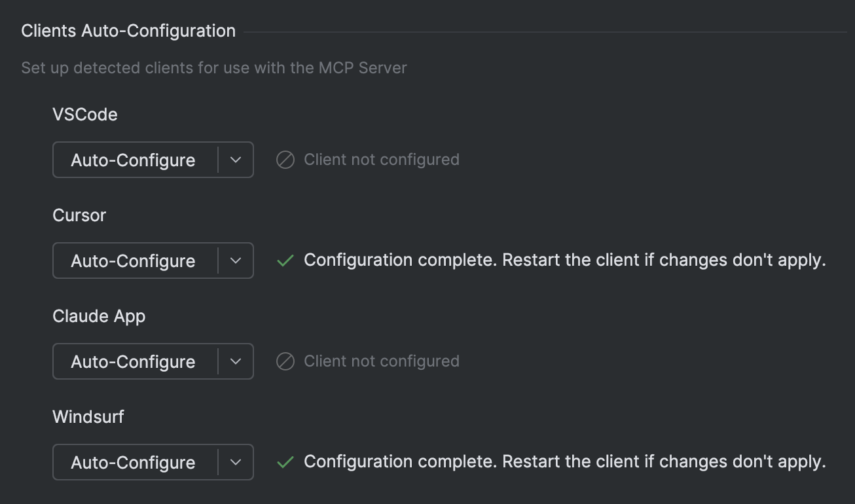Click the Windsurf green checkmark icon
Screen dimensions: 855x504
click(x=285, y=462)
